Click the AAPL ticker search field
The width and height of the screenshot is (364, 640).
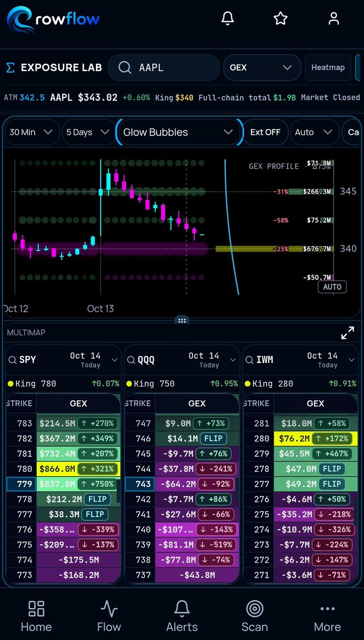coord(164,67)
